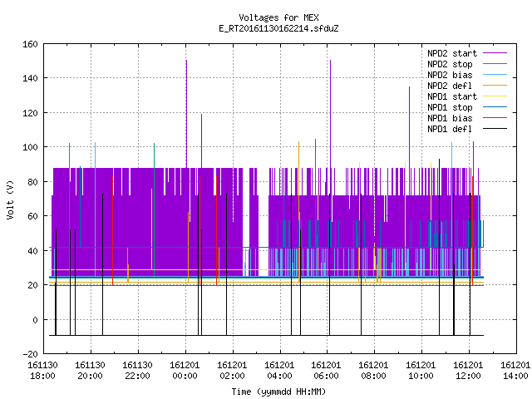Image resolution: width=532 pixels, height=399 pixels.
Task: Click the 'NPD1 defl' legend label
Action: coord(450,129)
